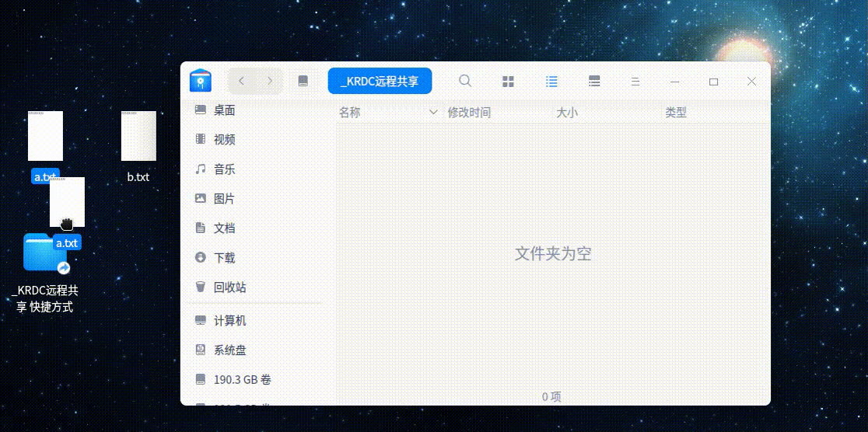Click the 音乐 music note icon
The width and height of the screenshot is (868, 432).
201,169
